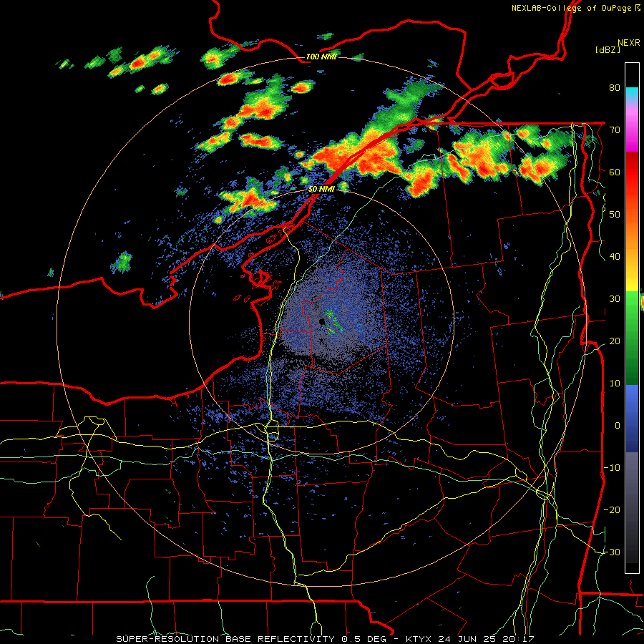Viewport: 644px width, 644px height.
Task: Click the bright green band of the color bar
Action: pyautogui.click(x=632, y=306)
